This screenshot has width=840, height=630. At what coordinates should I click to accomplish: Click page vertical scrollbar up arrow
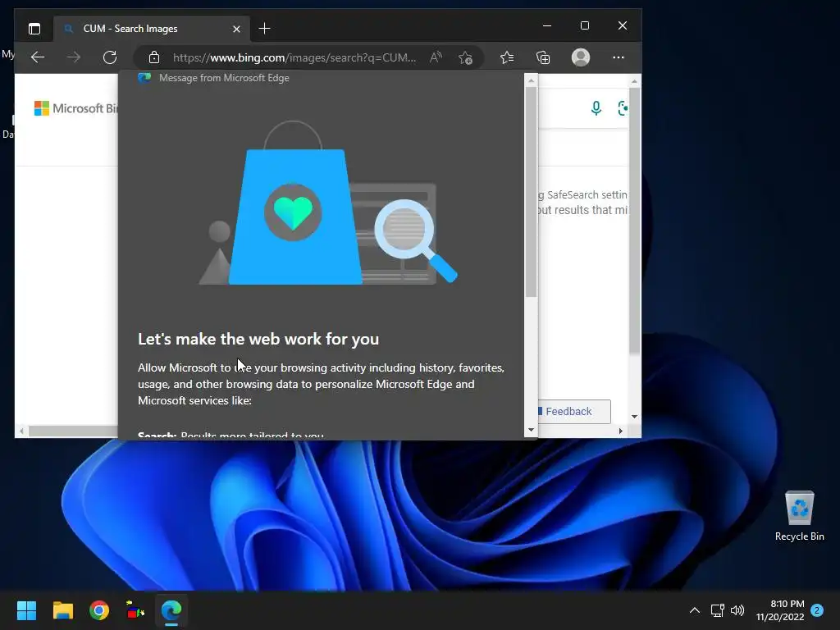[x=634, y=81]
